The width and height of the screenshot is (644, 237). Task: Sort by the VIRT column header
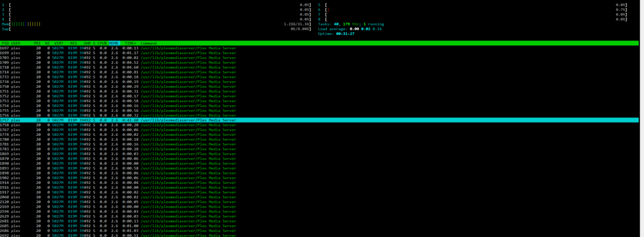(x=59, y=43)
